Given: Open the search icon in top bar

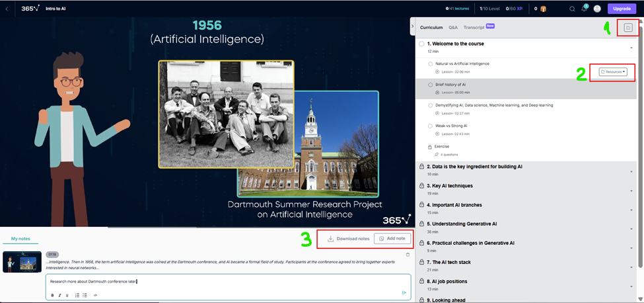Looking at the screenshot, I should pos(572,9).
